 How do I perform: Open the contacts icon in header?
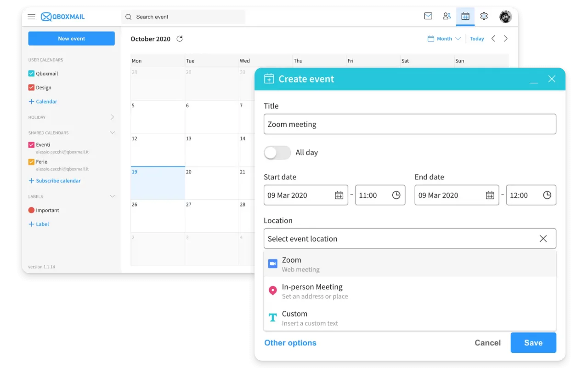point(447,16)
